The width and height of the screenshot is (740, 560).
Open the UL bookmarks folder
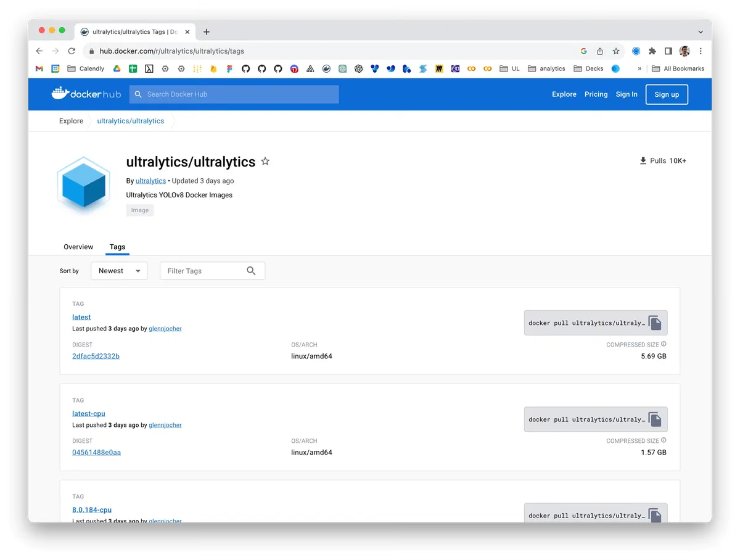tap(510, 68)
